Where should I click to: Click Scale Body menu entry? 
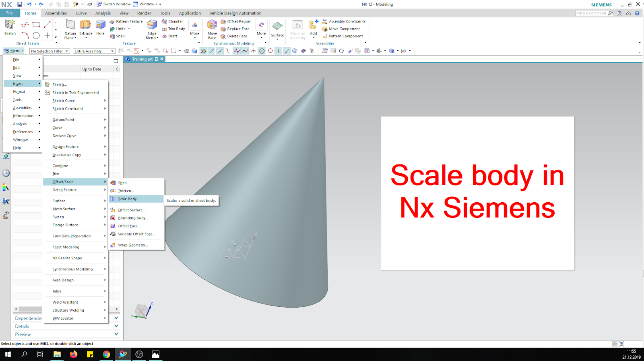coord(137,199)
